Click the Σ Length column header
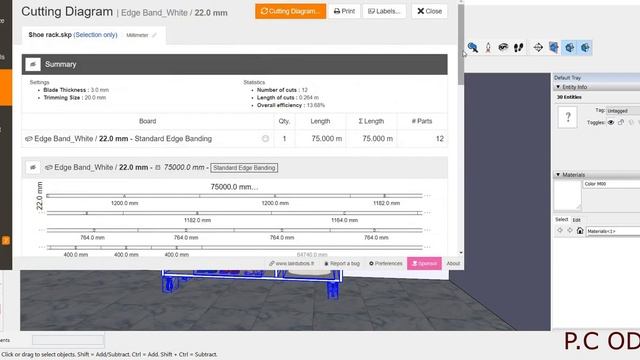Viewport: 640px width, 360px height. pos(371,121)
